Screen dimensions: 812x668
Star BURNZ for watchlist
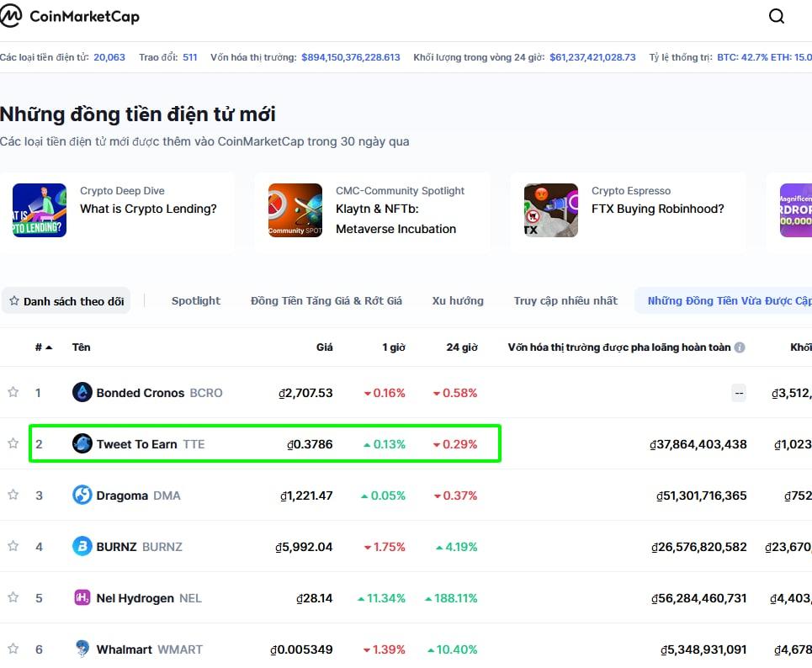pyautogui.click(x=13, y=546)
